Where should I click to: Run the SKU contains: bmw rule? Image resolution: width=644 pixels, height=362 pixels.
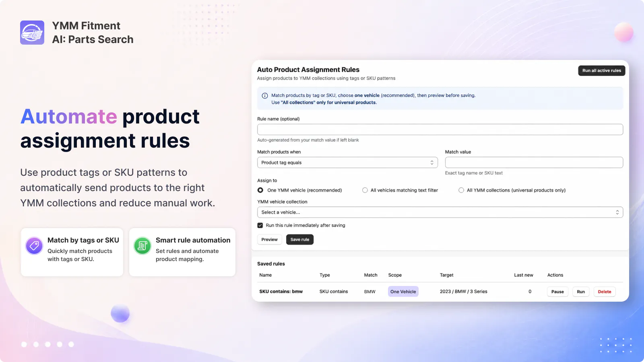(581, 292)
